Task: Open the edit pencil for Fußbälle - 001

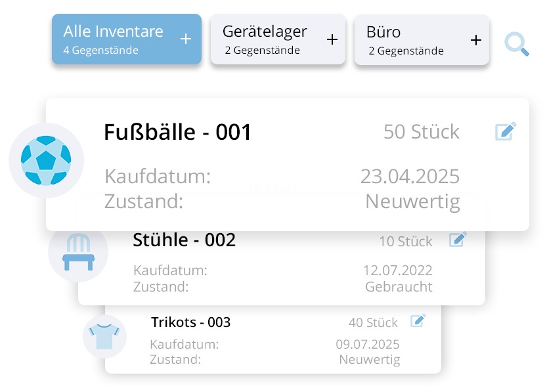Action: pos(505,131)
